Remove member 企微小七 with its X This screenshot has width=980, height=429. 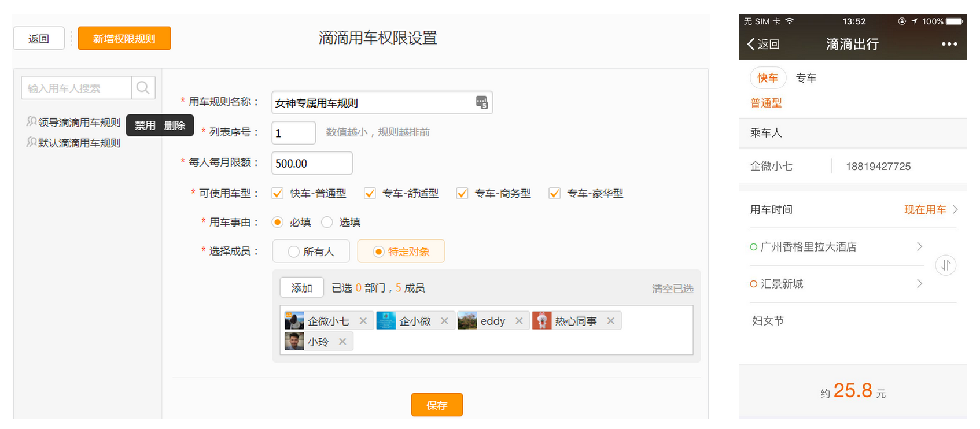click(x=363, y=321)
